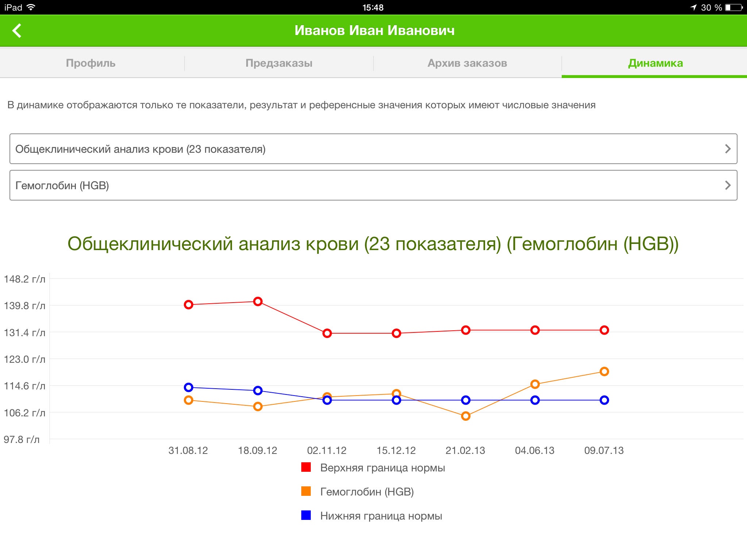The height and width of the screenshot is (560, 747).
Task: Select orange hemoglobin point at 09.07.13
Action: click(x=604, y=372)
